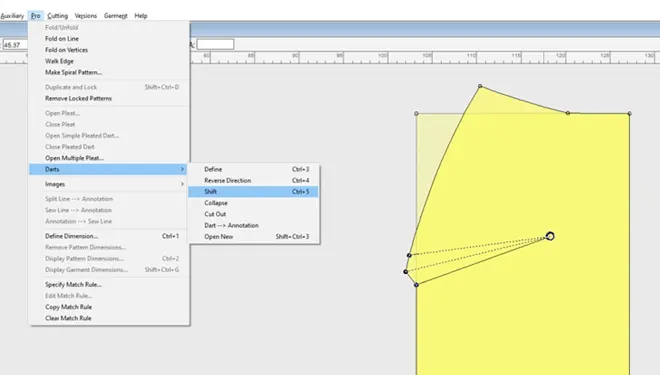The width and height of the screenshot is (660, 375).
Task: Open the Help menu
Action: (x=141, y=16)
